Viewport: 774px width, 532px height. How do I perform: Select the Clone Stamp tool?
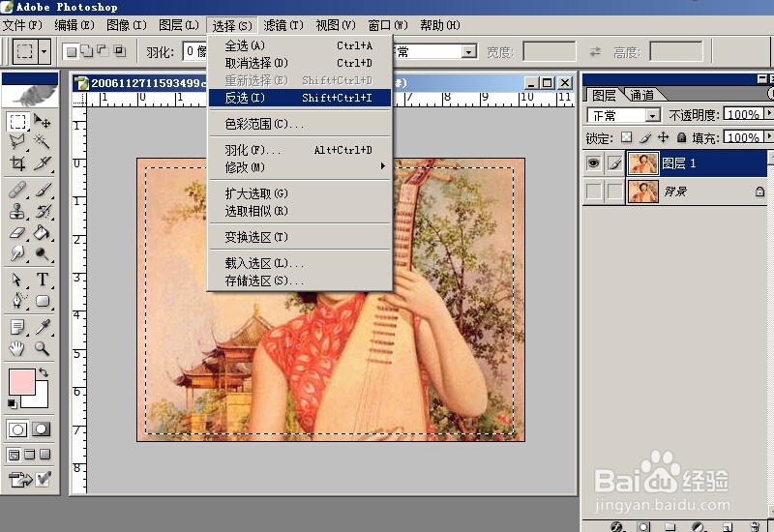[x=17, y=211]
